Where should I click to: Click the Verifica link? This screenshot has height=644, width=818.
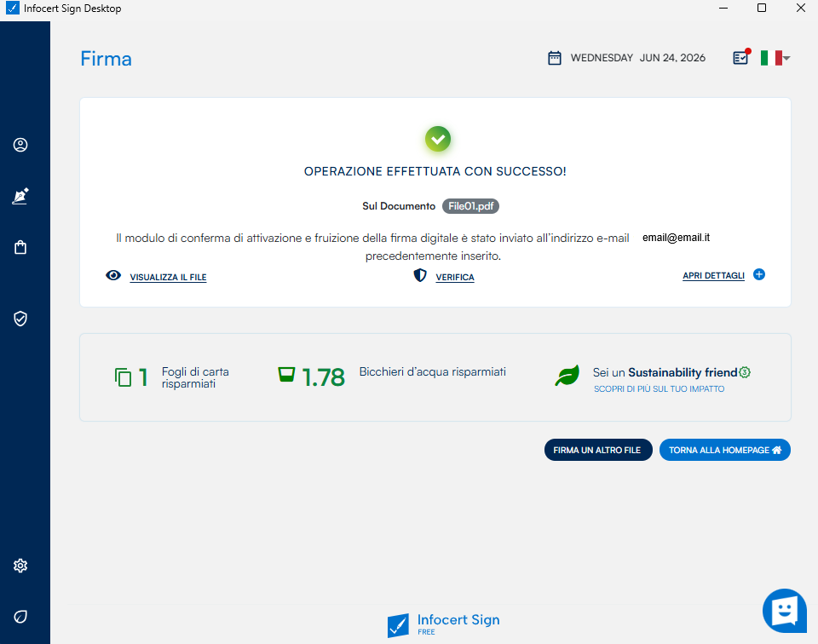(455, 278)
